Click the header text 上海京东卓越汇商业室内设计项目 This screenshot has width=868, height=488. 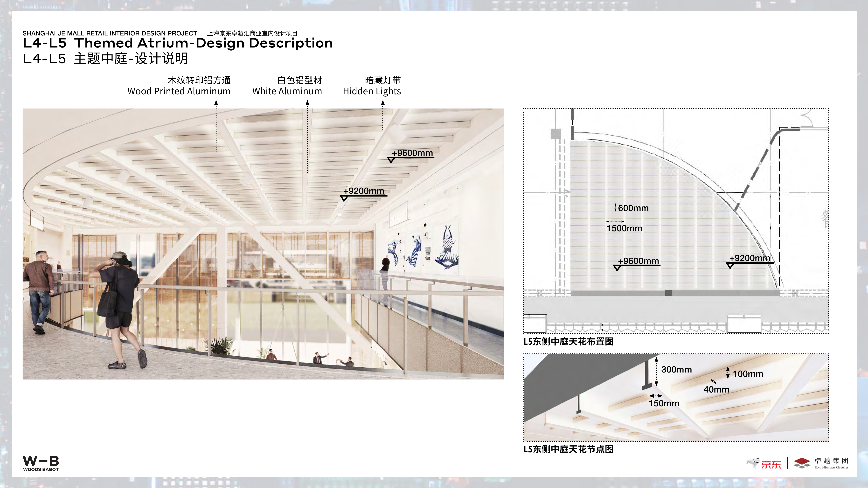[252, 33]
